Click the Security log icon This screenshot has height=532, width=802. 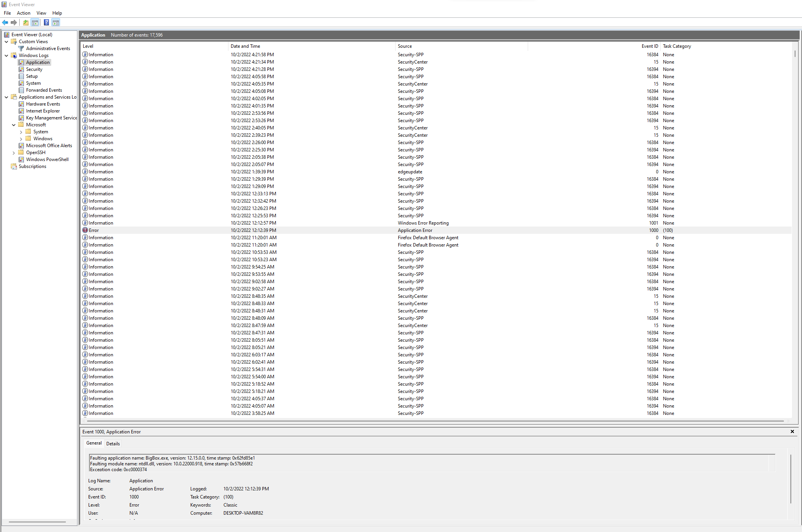coord(21,69)
